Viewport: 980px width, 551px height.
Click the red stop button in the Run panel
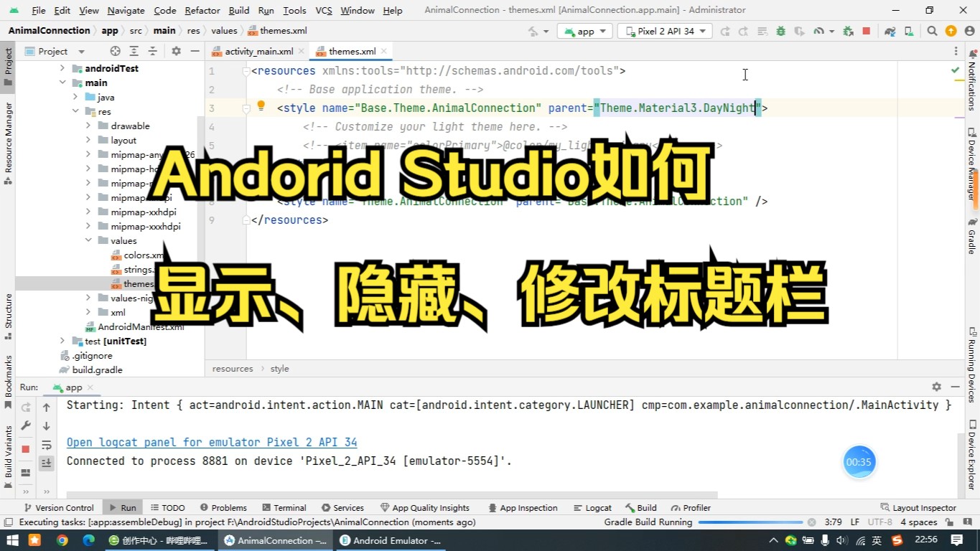point(26,449)
